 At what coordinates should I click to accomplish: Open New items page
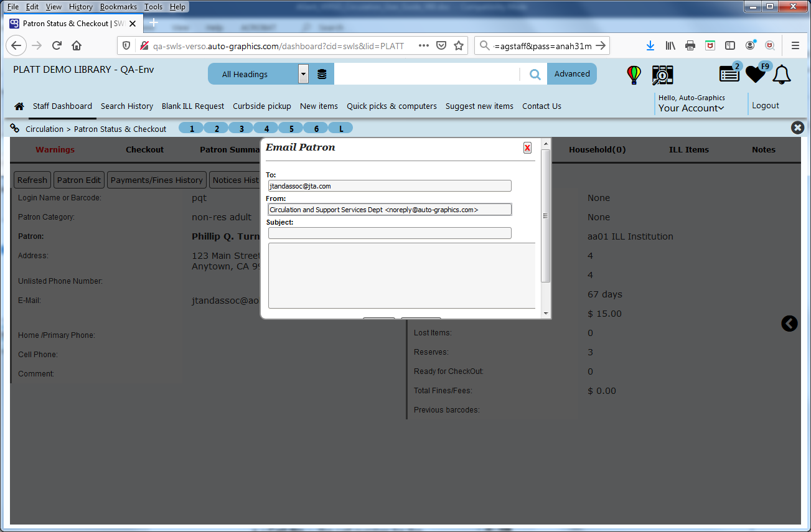[x=319, y=106]
